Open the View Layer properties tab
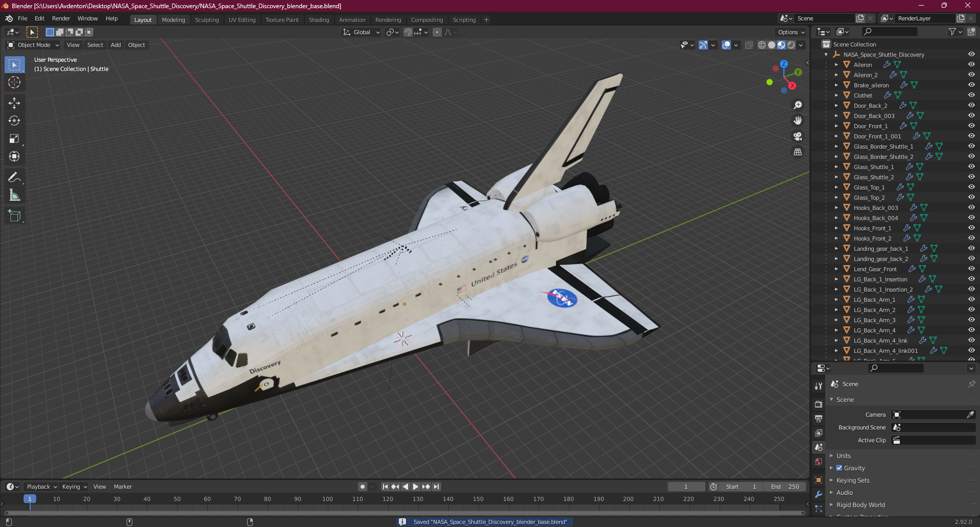Screen dimensions: 980x527 point(819,433)
